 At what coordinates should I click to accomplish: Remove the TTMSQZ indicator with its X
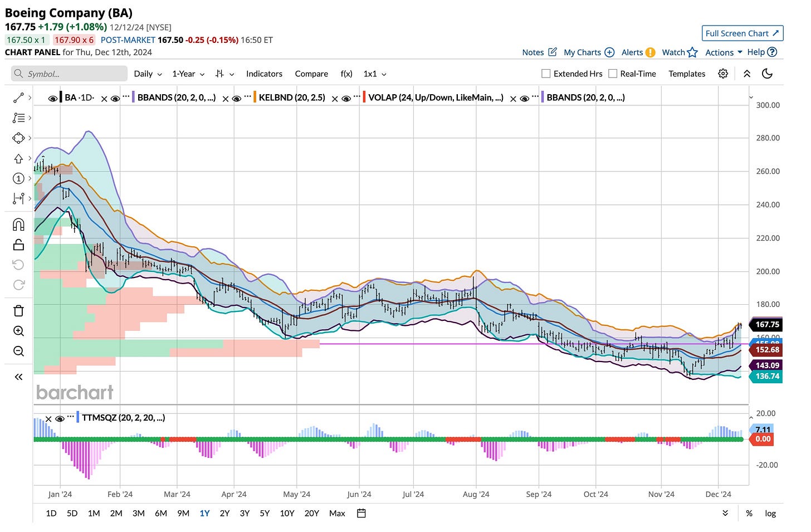pos(48,419)
